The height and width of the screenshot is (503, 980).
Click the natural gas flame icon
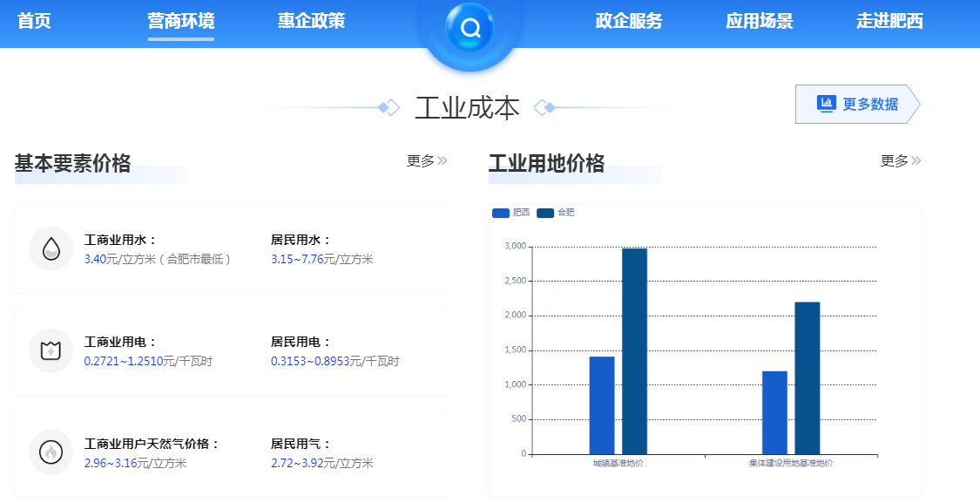(x=52, y=451)
